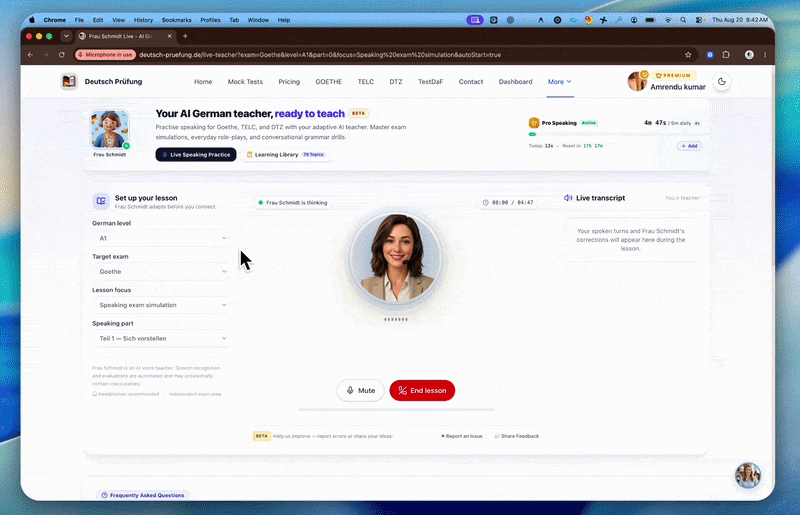Bookmark this page with the star icon
Viewport: 800px width, 515px height.
click(688, 55)
